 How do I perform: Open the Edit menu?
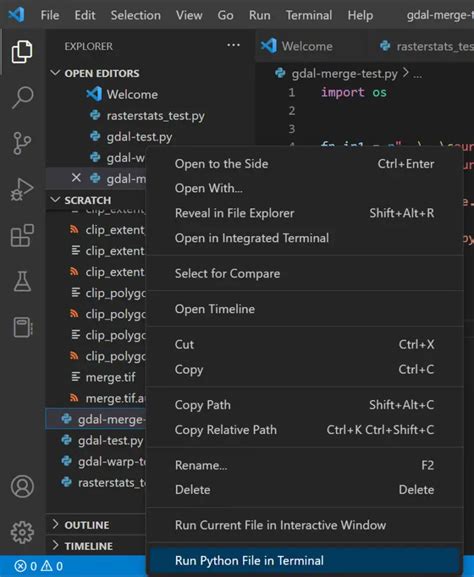point(85,15)
